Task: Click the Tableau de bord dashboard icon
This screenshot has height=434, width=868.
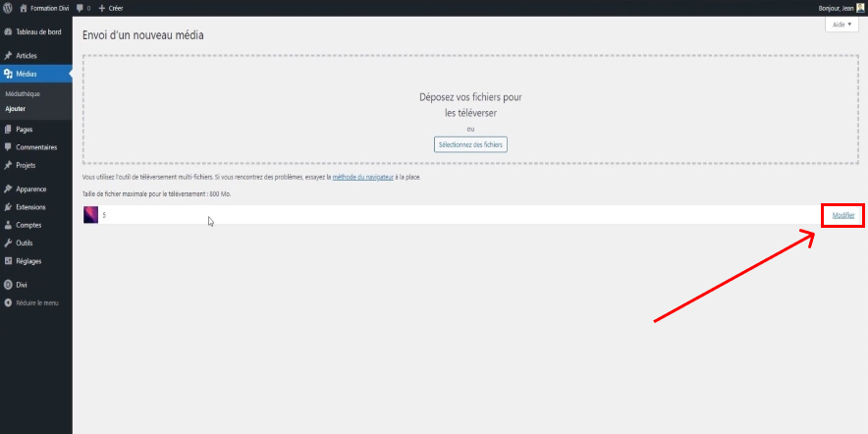Action: point(8,32)
